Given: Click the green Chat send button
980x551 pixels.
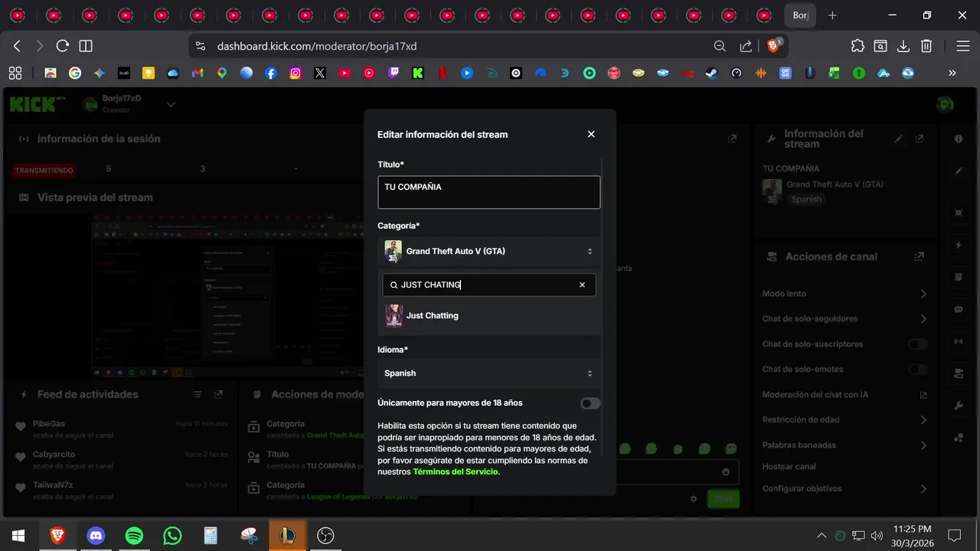Looking at the screenshot, I should [724, 498].
